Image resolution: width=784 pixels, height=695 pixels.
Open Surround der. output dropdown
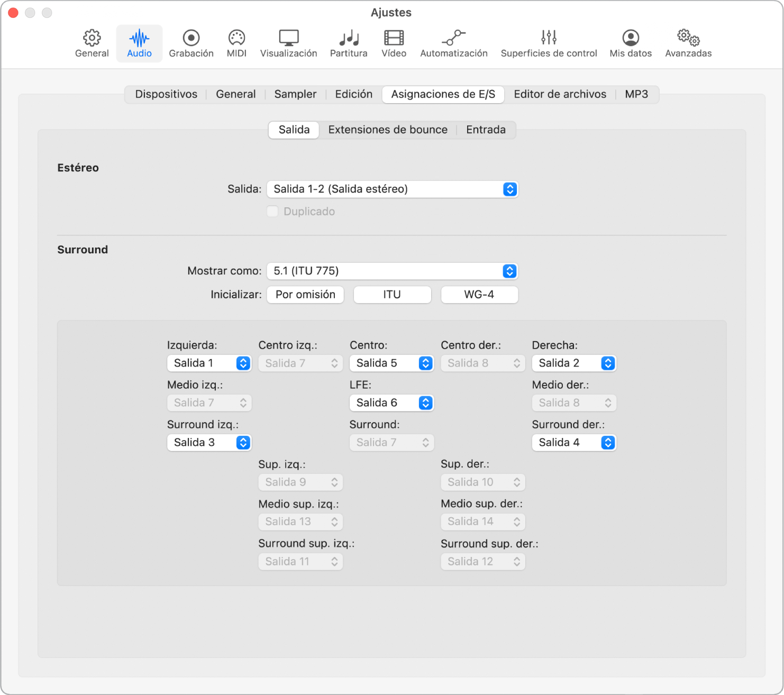(x=574, y=443)
